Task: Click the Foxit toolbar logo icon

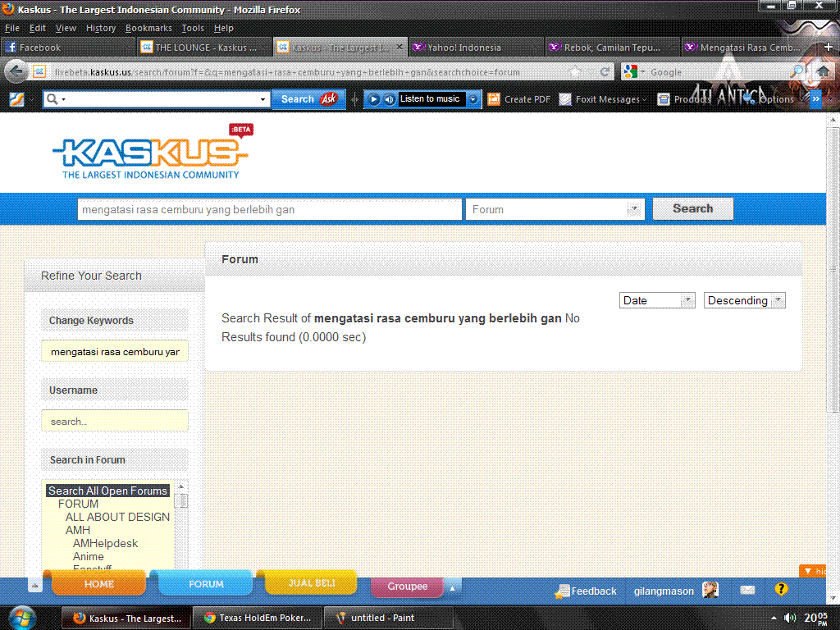Action: 16,99
